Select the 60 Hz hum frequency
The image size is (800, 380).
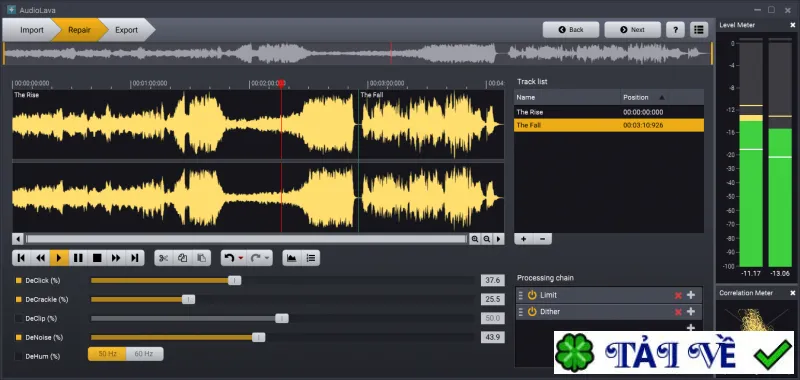tap(144, 354)
